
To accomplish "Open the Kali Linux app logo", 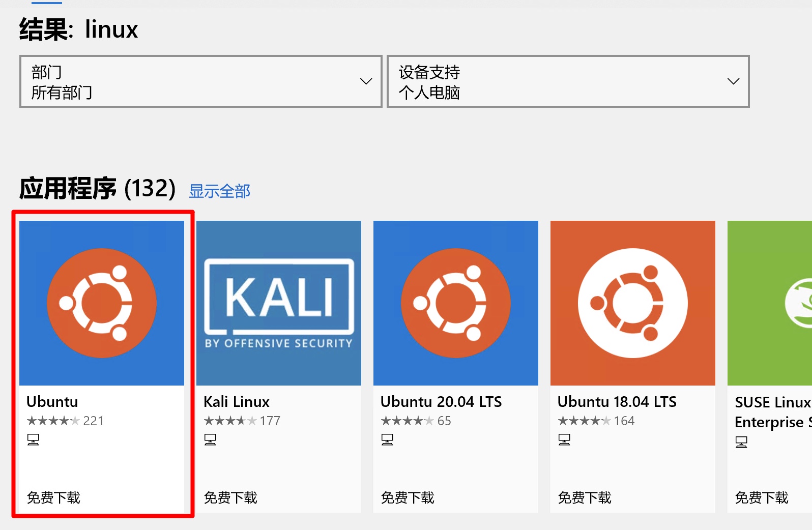I will pyautogui.click(x=279, y=303).
